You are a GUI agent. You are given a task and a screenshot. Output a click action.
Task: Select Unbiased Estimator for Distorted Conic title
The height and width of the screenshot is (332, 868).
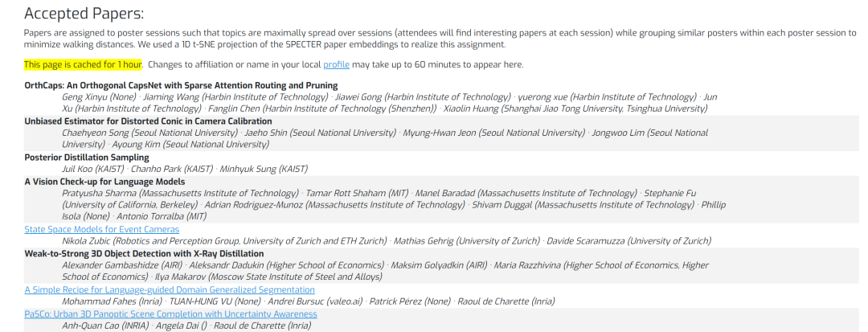pos(149,121)
